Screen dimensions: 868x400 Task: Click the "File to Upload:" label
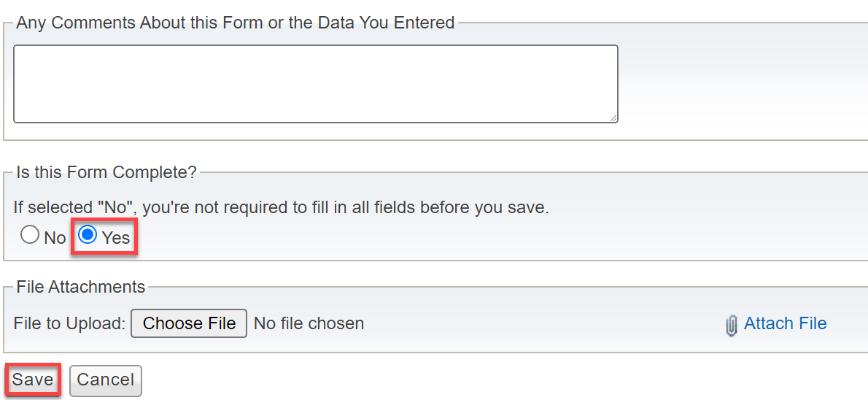70,323
